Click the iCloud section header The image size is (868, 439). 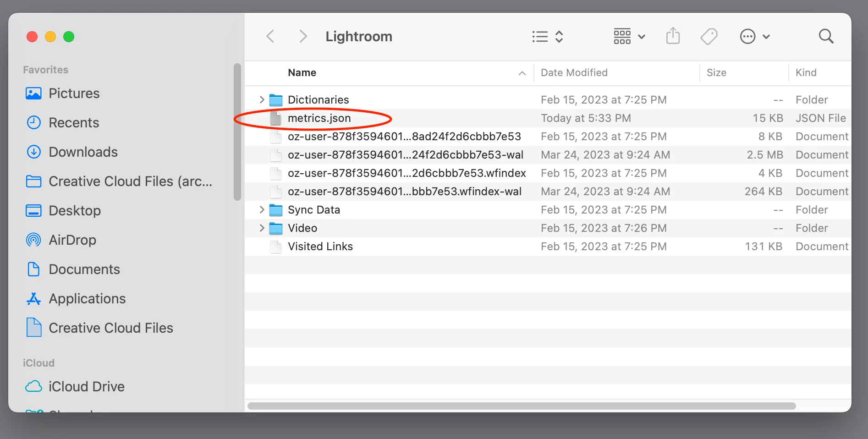click(x=38, y=363)
